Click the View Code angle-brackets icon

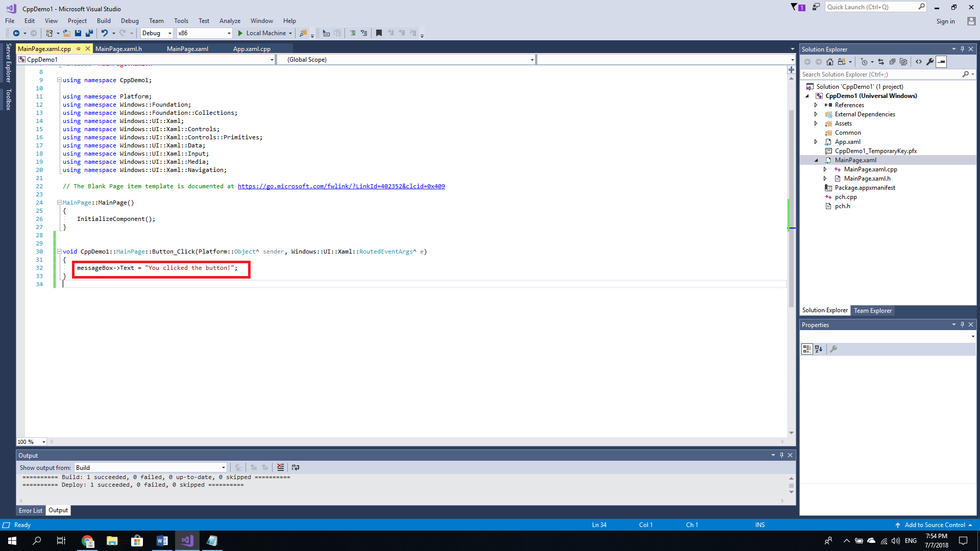pyautogui.click(x=919, y=62)
